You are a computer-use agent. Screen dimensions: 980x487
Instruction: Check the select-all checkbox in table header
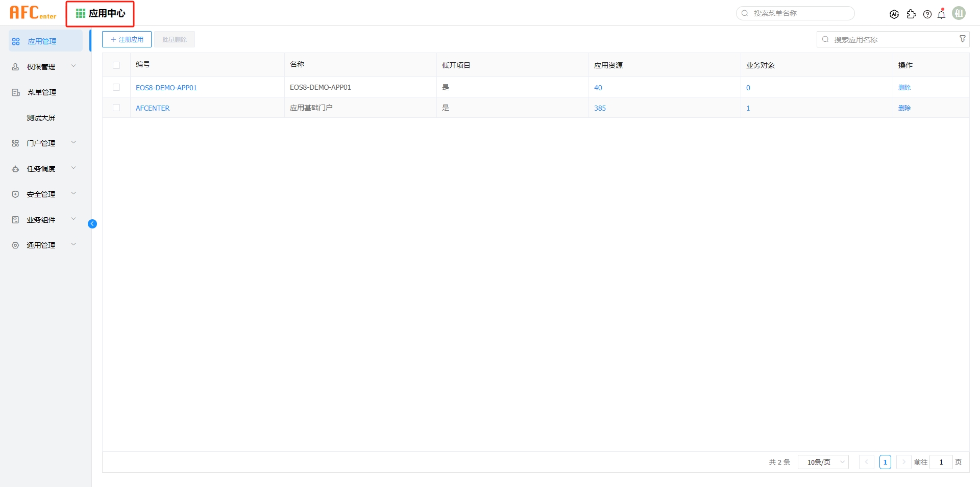pyautogui.click(x=116, y=65)
